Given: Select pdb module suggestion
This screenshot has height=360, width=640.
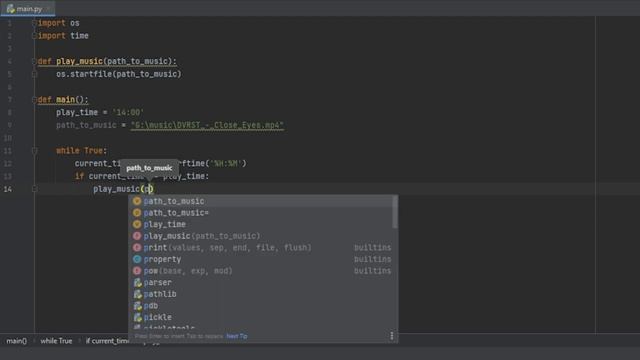Looking at the screenshot, I should (261, 306).
